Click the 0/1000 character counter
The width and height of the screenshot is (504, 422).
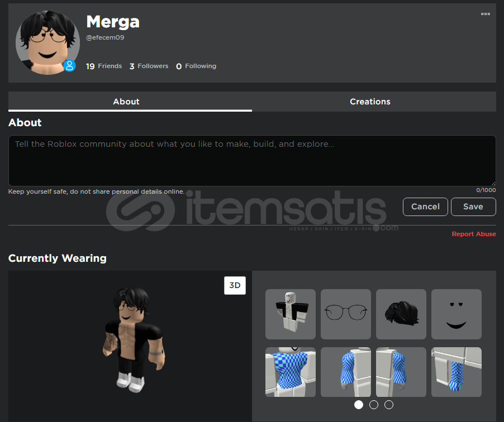point(486,190)
